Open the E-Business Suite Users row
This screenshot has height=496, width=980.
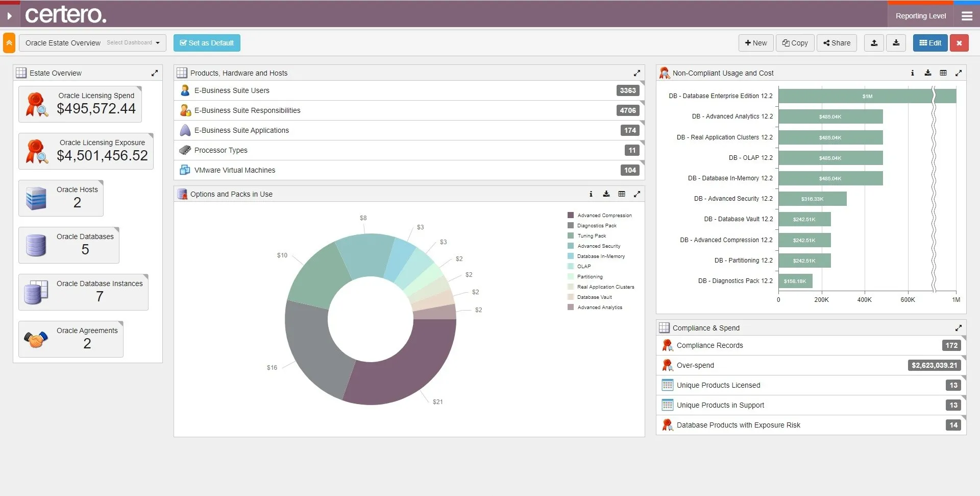click(409, 90)
